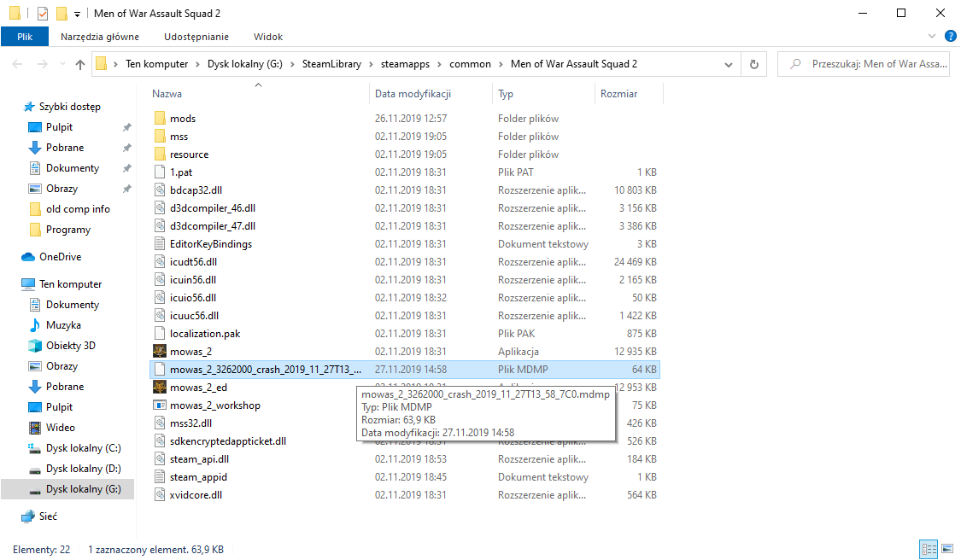The width and height of the screenshot is (961, 560).
Task: Click the forward navigation arrow
Action: pyautogui.click(x=42, y=64)
